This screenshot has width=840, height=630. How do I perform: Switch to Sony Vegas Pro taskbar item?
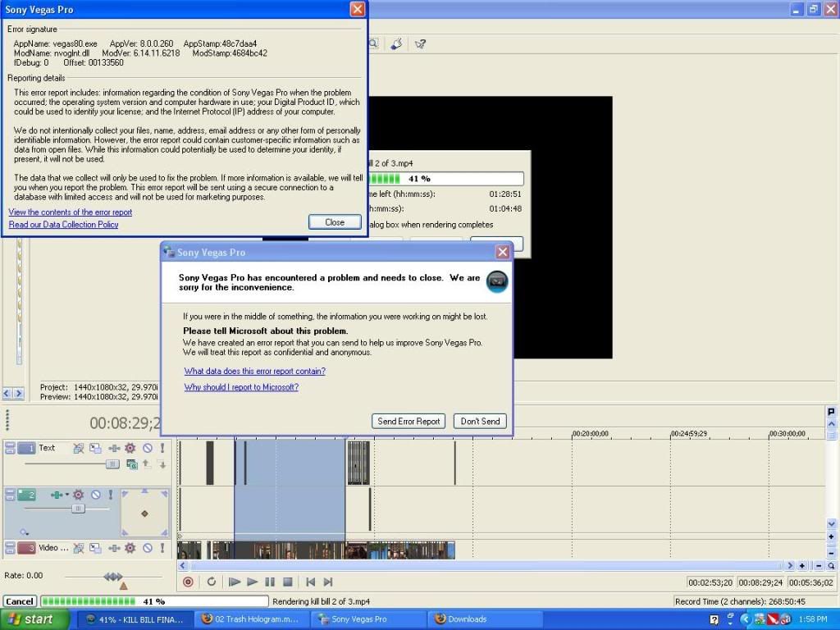367,619
